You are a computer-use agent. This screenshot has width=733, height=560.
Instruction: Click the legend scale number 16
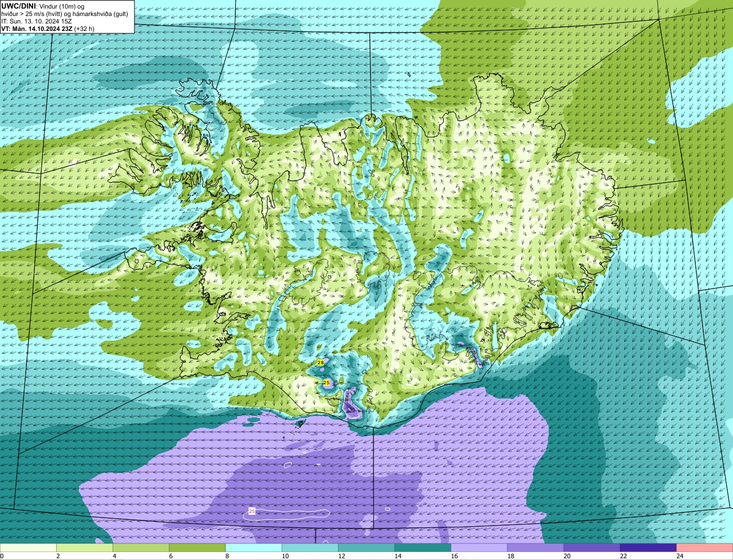(454, 556)
